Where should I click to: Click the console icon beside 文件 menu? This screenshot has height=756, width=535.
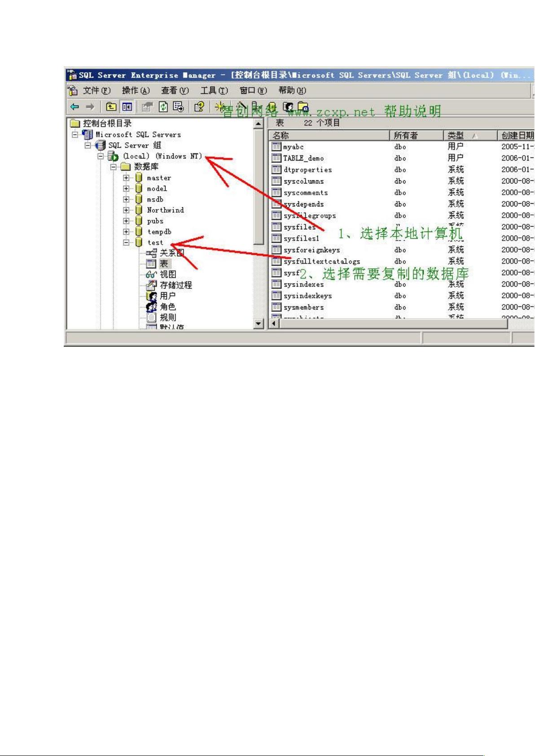click(x=73, y=91)
